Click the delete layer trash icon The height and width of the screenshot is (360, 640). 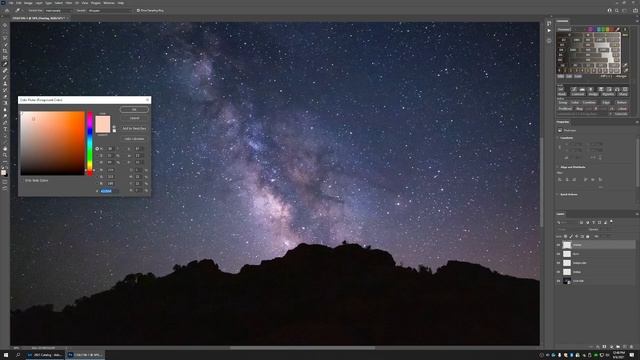pyautogui.click(x=631, y=347)
